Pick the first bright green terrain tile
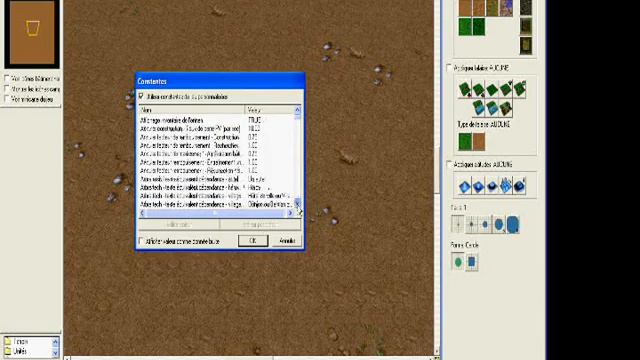The image size is (640, 360). (465, 27)
